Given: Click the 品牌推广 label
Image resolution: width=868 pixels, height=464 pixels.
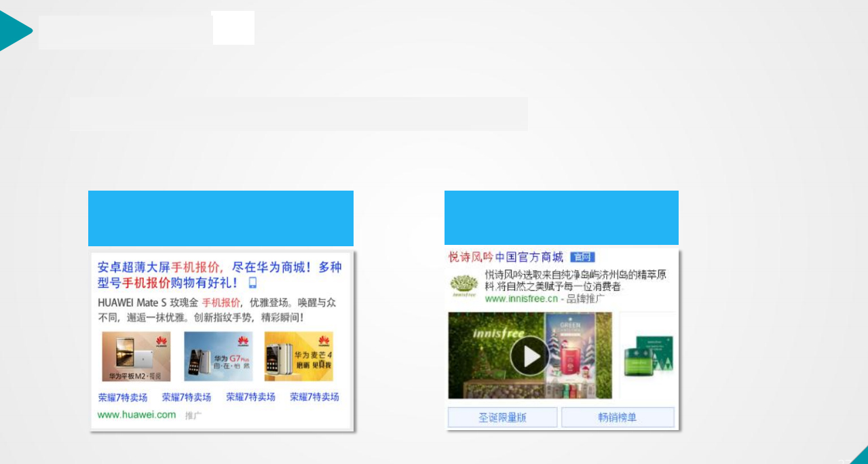Looking at the screenshot, I should (x=586, y=298).
